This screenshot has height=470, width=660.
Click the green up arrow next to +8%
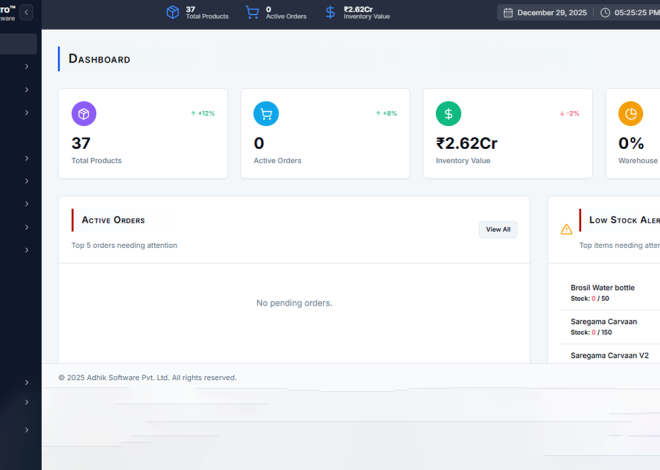point(378,114)
